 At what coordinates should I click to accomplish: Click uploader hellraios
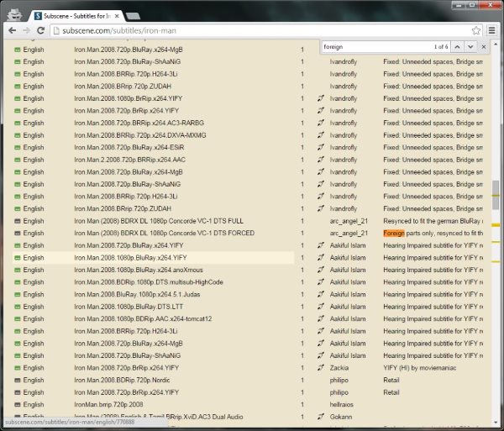coord(341,404)
